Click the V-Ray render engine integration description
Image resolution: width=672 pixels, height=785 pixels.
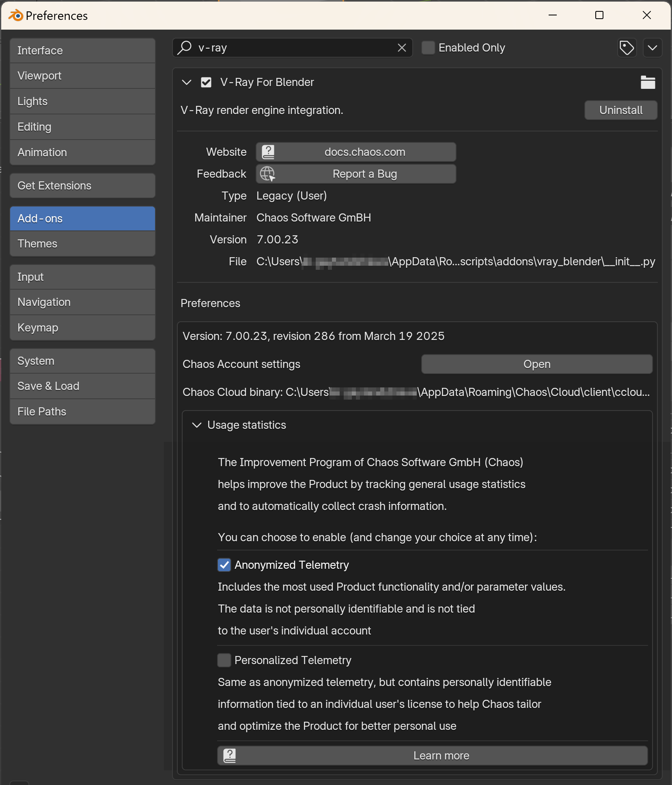pos(262,110)
